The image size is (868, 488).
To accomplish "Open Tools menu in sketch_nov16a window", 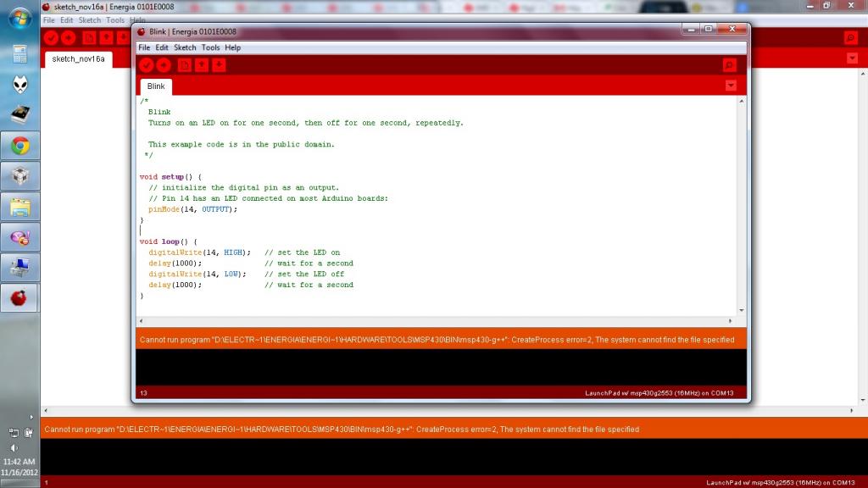I will [115, 20].
